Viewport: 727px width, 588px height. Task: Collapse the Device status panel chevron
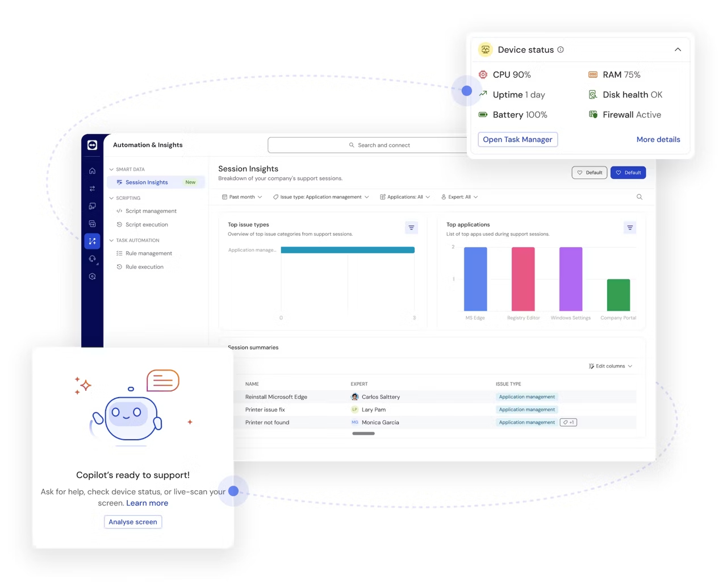click(x=678, y=49)
